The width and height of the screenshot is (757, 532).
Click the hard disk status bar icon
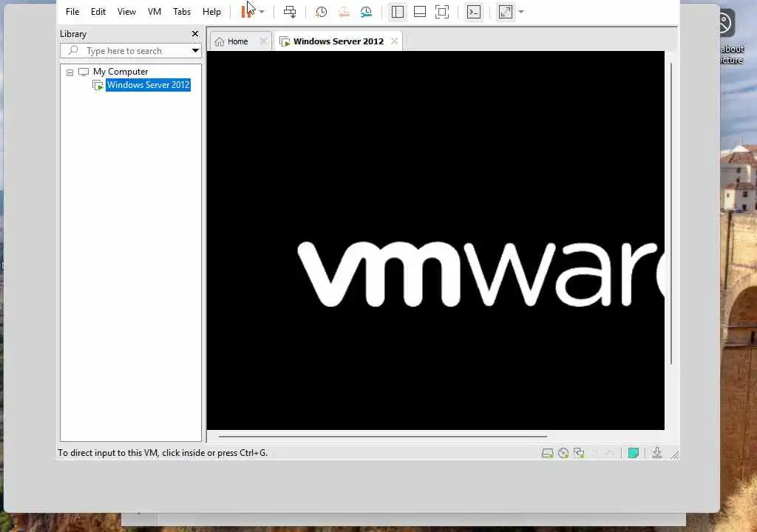[547, 454]
